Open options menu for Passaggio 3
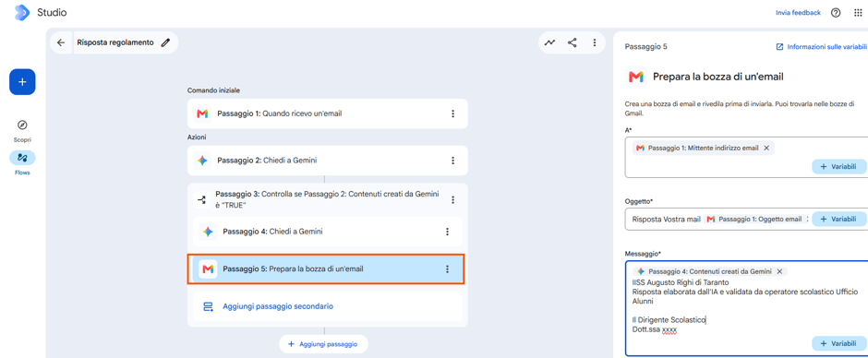The image size is (868, 358). [x=452, y=199]
